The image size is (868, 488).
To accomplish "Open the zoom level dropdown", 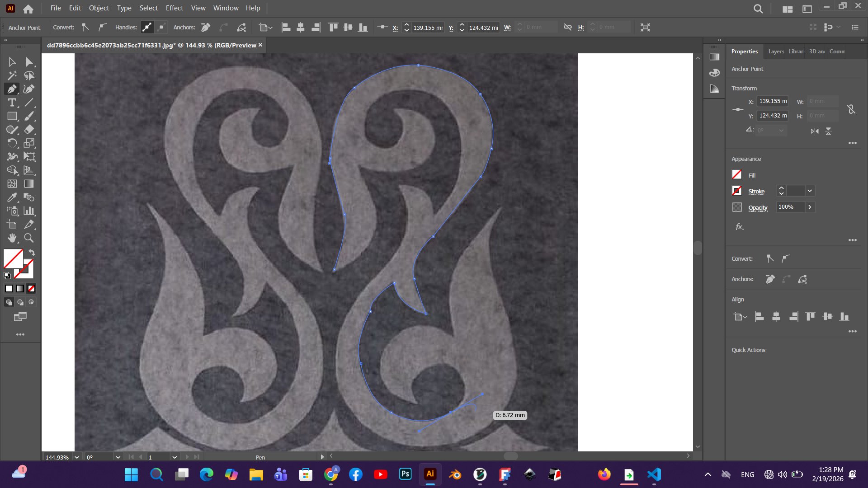I will [x=77, y=457].
